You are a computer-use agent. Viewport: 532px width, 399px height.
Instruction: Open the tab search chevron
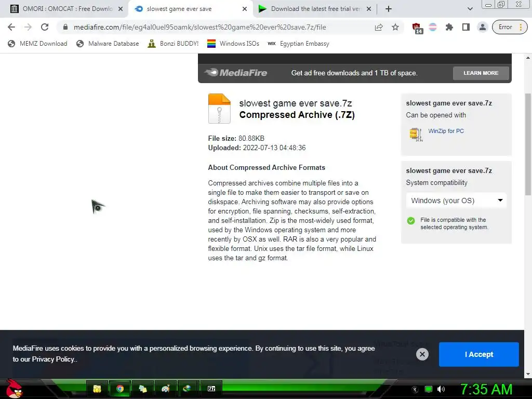(470, 9)
